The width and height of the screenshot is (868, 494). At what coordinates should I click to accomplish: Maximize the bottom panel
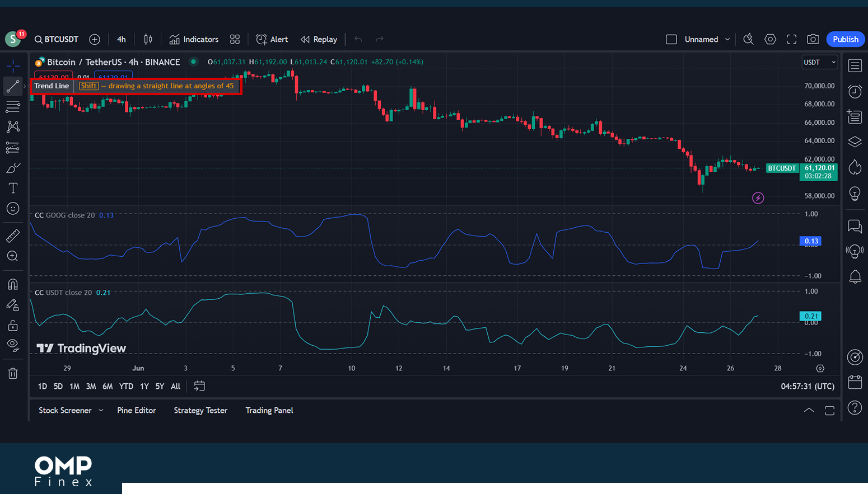click(830, 410)
